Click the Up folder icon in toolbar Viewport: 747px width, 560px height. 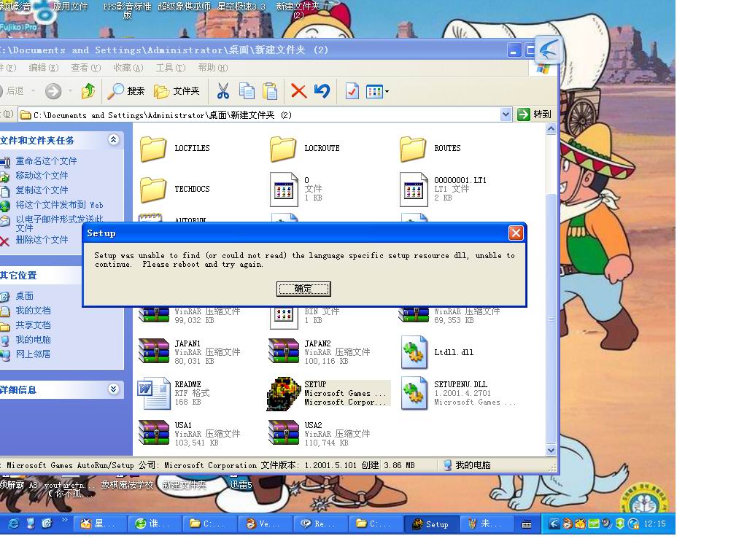click(88, 91)
